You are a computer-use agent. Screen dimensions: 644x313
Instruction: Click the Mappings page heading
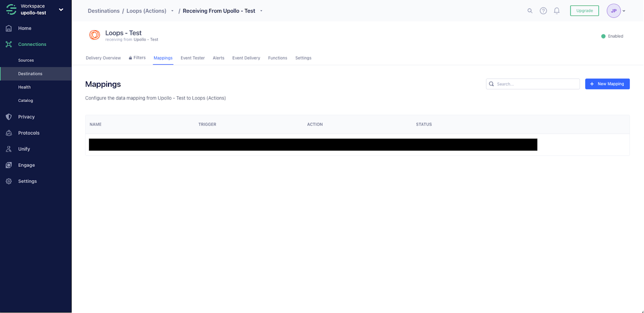click(x=103, y=84)
